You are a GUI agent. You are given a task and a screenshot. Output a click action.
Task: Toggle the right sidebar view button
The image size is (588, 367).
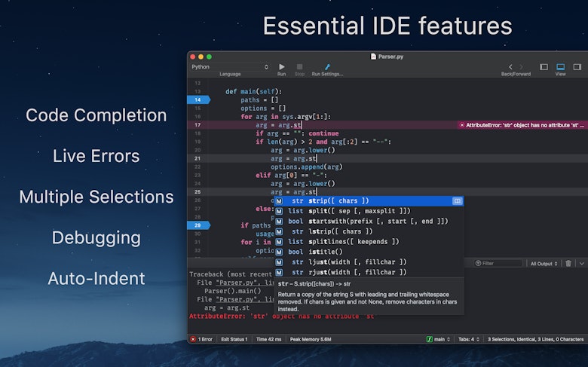(577, 67)
